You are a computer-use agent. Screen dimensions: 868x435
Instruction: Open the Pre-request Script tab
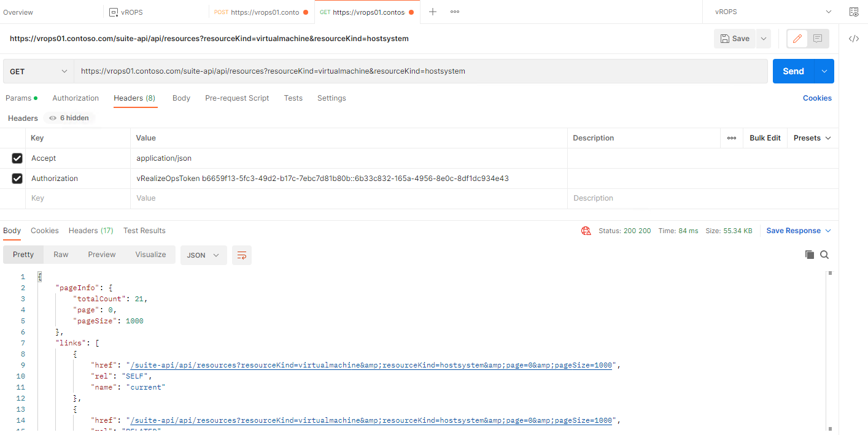(x=237, y=98)
